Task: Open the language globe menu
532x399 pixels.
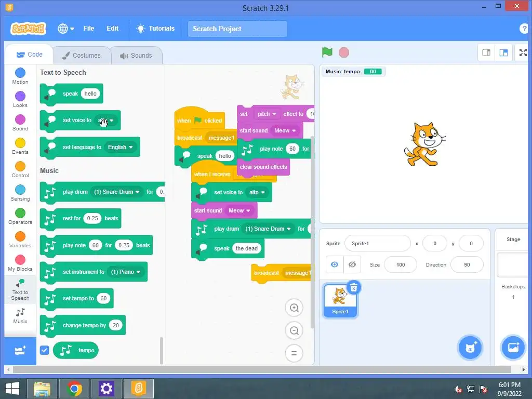Action: 66,29
